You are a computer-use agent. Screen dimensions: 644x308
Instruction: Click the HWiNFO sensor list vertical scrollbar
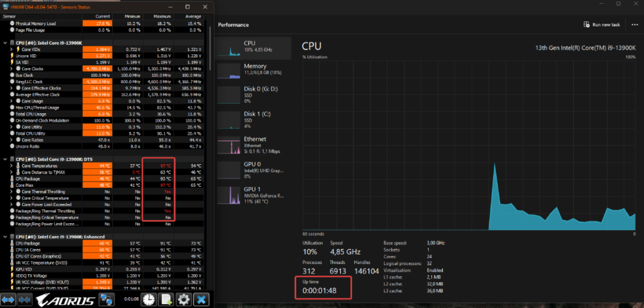tap(210, 49)
